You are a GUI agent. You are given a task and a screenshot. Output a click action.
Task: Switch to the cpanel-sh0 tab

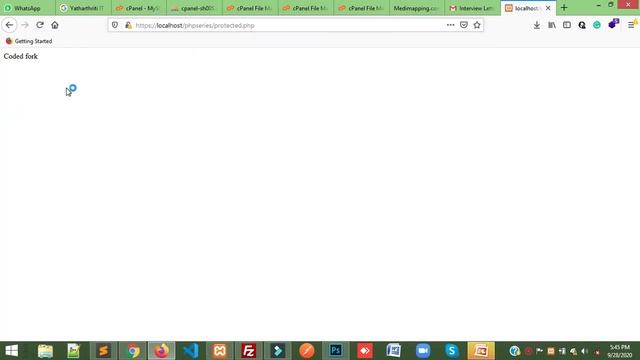[x=194, y=8]
